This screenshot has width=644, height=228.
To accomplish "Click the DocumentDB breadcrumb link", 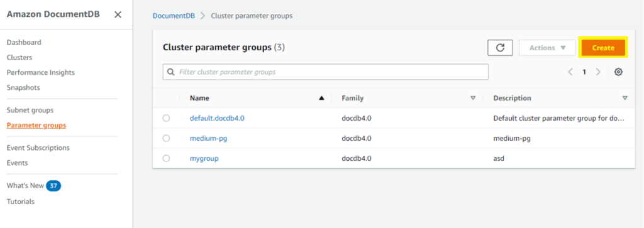I will (x=174, y=16).
